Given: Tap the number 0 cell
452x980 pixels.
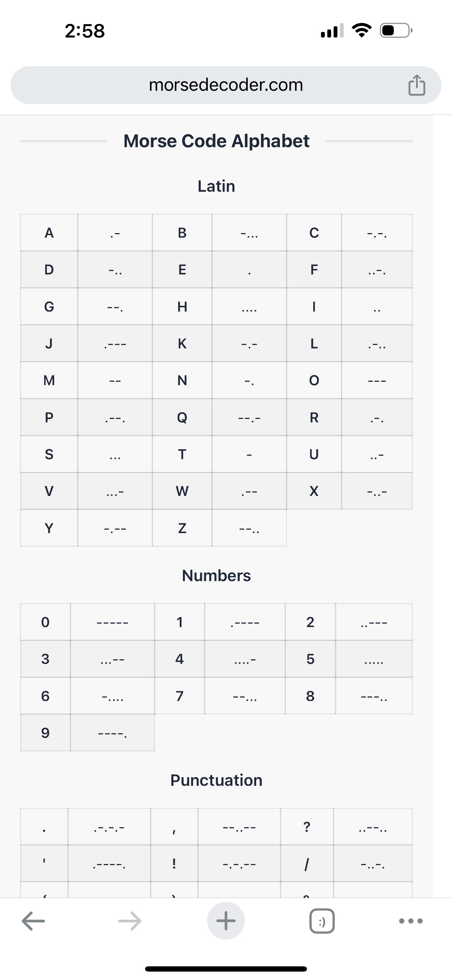Looking at the screenshot, I should [45, 622].
